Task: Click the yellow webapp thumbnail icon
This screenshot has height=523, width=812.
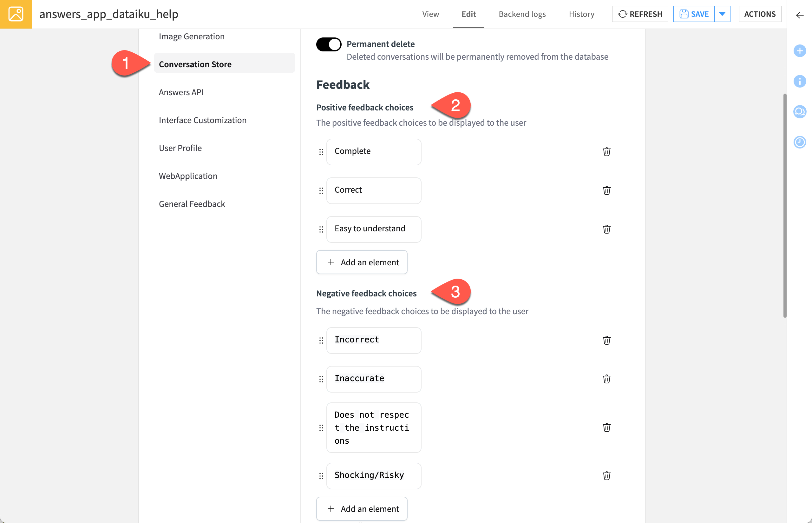Action: coord(16,14)
